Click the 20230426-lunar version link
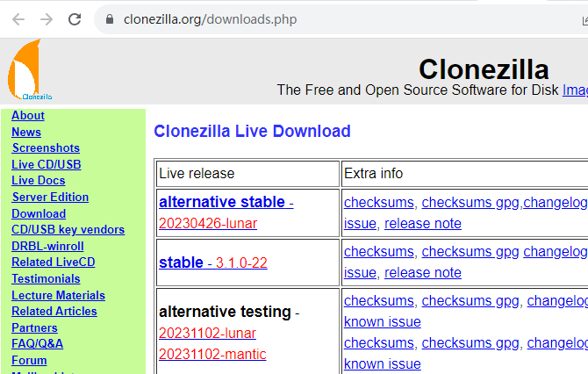This screenshot has width=588, height=374. point(208,223)
